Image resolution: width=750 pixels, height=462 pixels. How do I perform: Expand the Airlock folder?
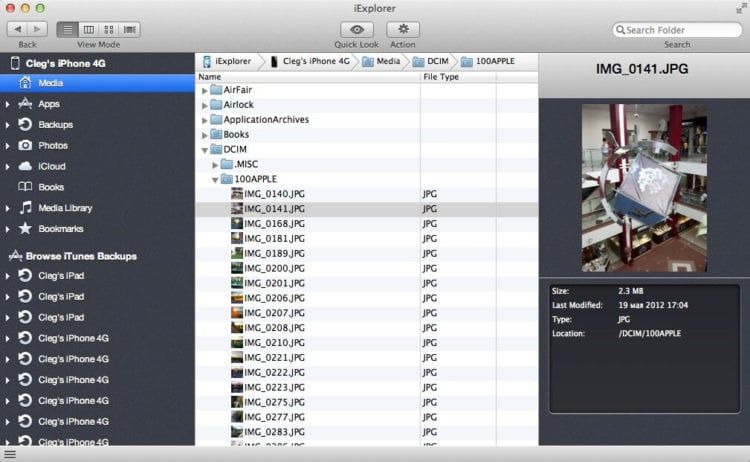point(205,105)
